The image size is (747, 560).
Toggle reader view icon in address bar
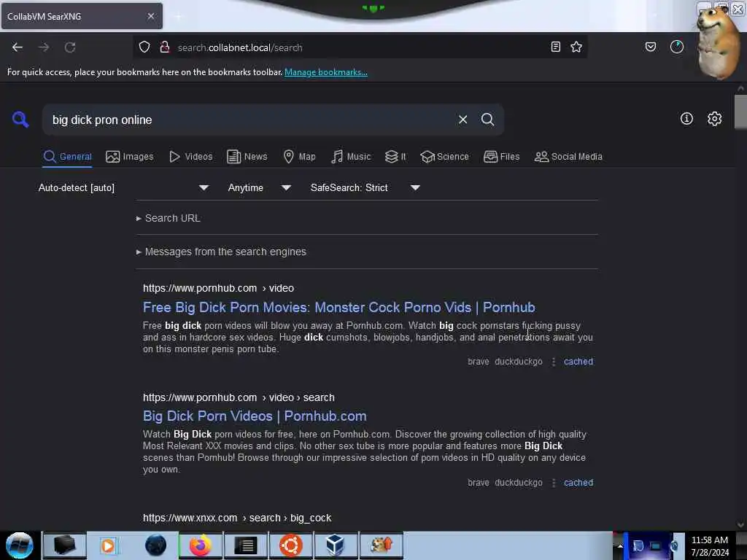pos(555,47)
